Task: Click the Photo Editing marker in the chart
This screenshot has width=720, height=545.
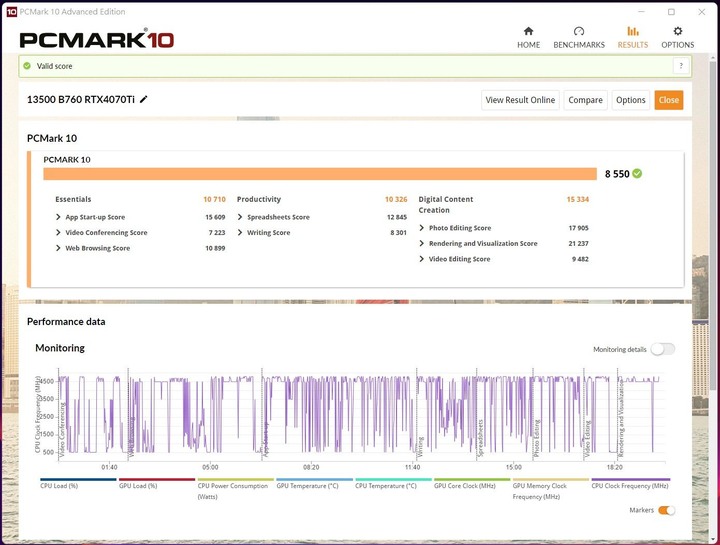Action: coord(536,438)
